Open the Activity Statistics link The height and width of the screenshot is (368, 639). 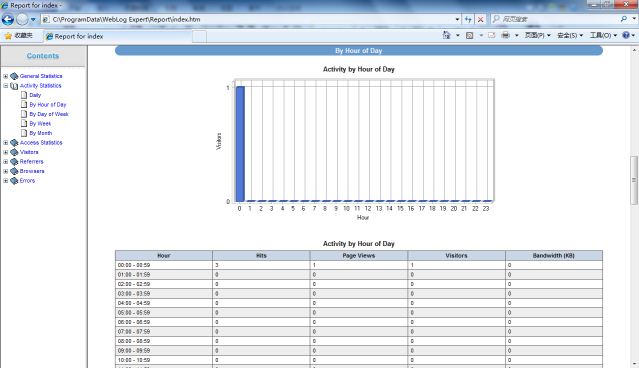pyautogui.click(x=40, y=86)
